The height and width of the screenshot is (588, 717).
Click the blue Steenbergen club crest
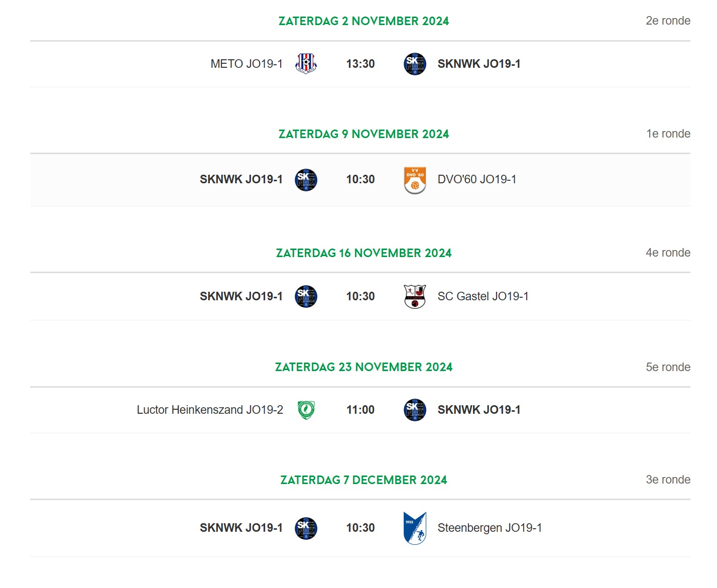point(415,528)
